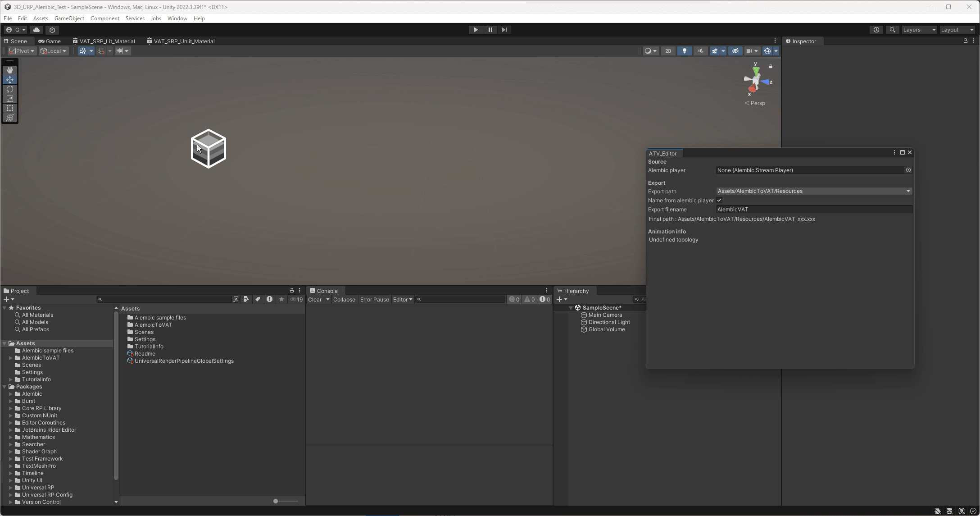980x516 pixels.
Task: Toggle Error Pause in Console panel
Action: (x=374, y=299)
